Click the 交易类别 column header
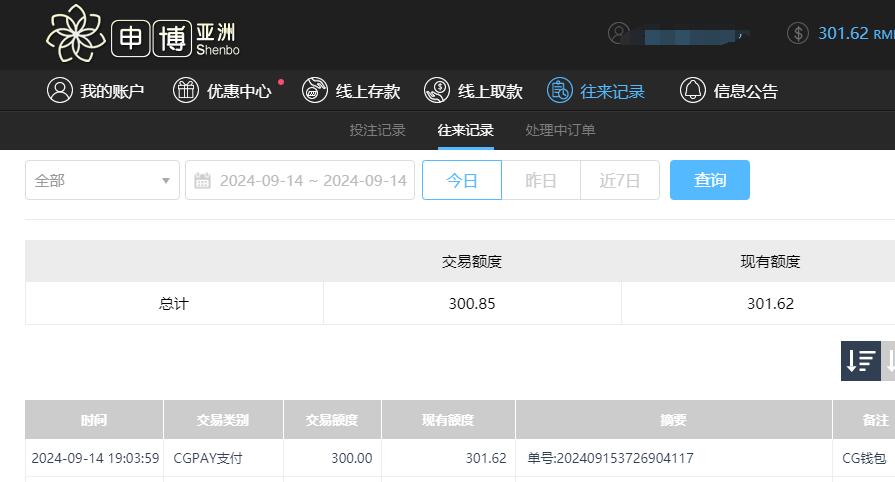 223,420
